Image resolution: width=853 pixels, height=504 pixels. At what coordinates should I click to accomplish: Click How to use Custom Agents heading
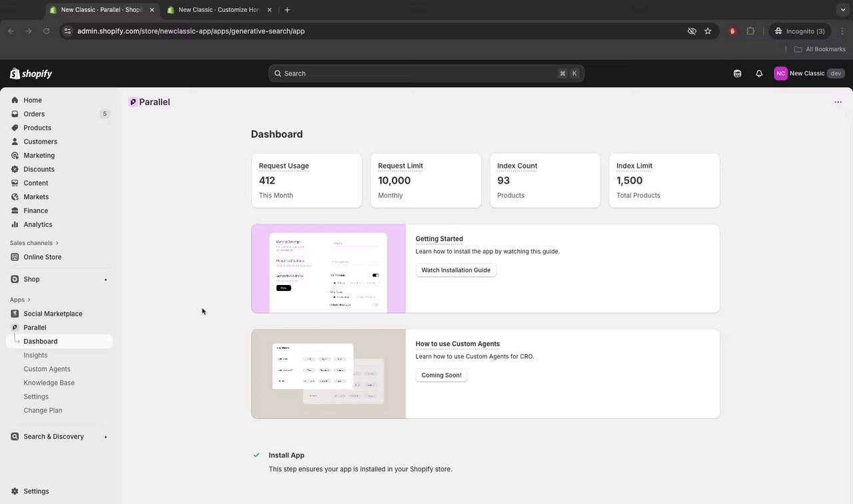[x=457, y=344]
